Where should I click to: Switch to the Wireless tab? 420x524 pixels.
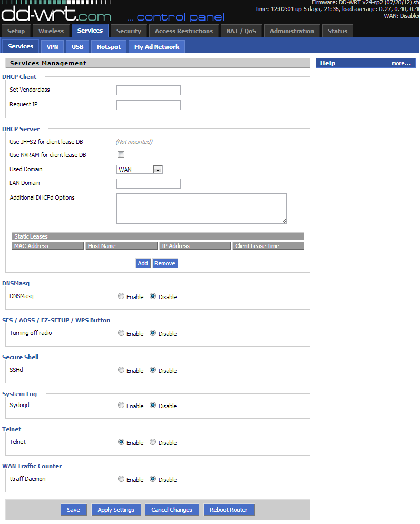(51, 31)
